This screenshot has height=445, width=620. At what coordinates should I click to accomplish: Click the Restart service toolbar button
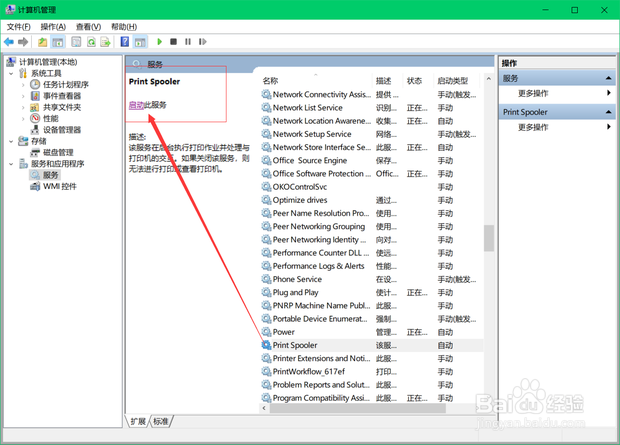pos(202,42)
